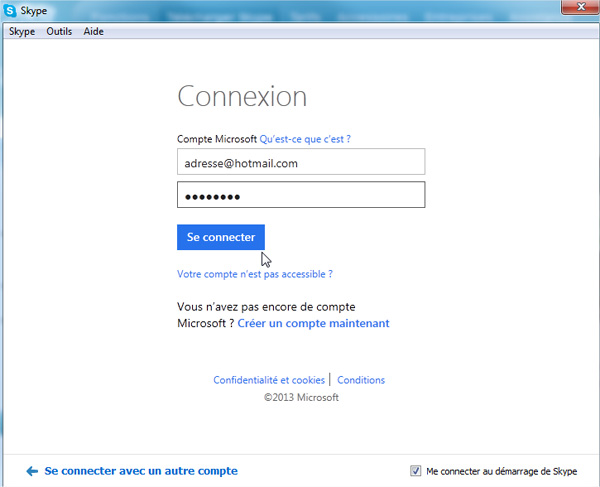
Task: Click the ©2013 Microsoft text
Action: point(301,397)
